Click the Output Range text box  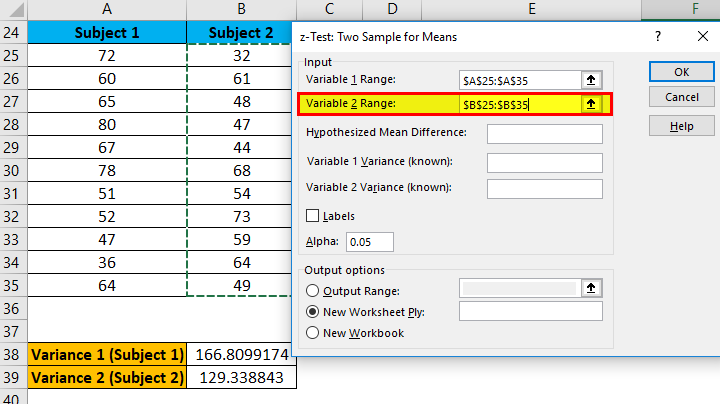click(x=520, y=288)
